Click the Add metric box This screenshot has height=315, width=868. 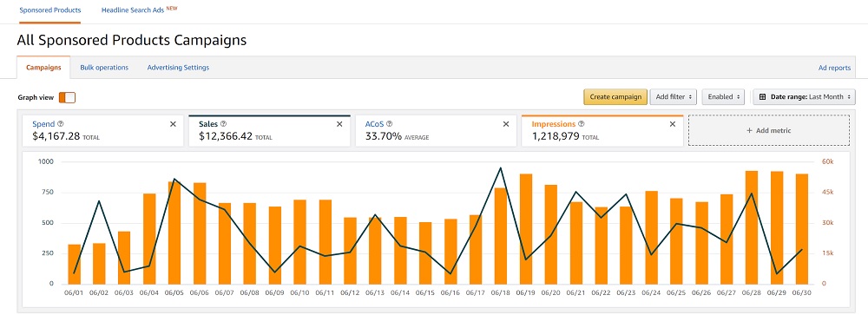pyautogui.click(x=769, y=131)
